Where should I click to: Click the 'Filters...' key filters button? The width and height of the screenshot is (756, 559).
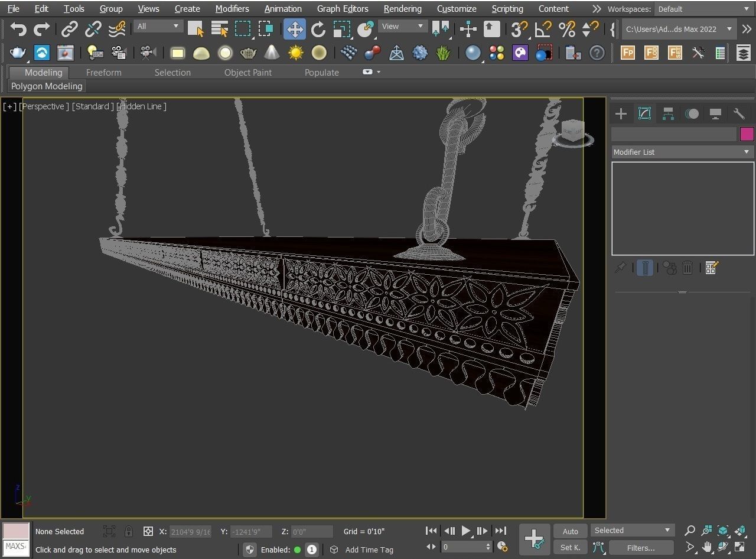pyautogui.click(x=641, y=548)
